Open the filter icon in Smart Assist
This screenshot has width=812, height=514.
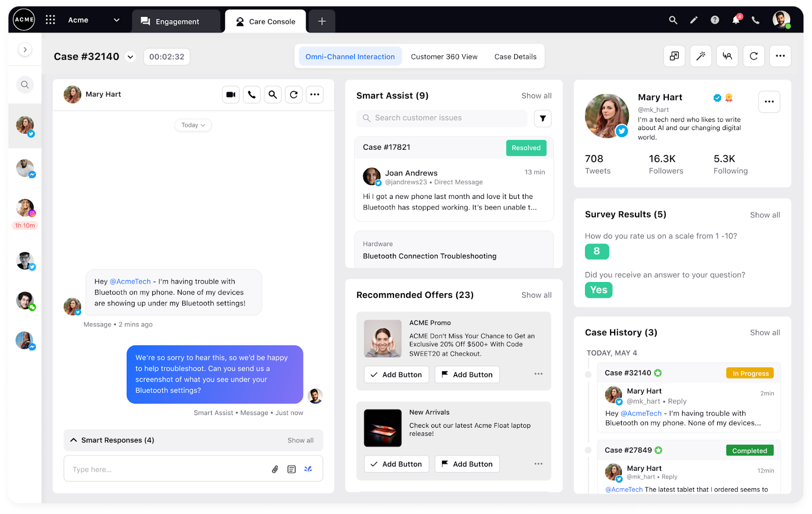click(x=543, y=118)
